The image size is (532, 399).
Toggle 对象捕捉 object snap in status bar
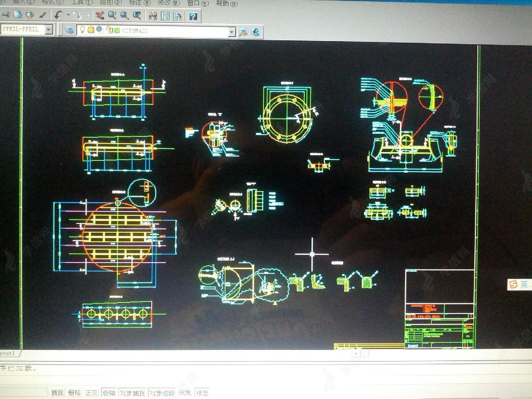coord(132,393)
